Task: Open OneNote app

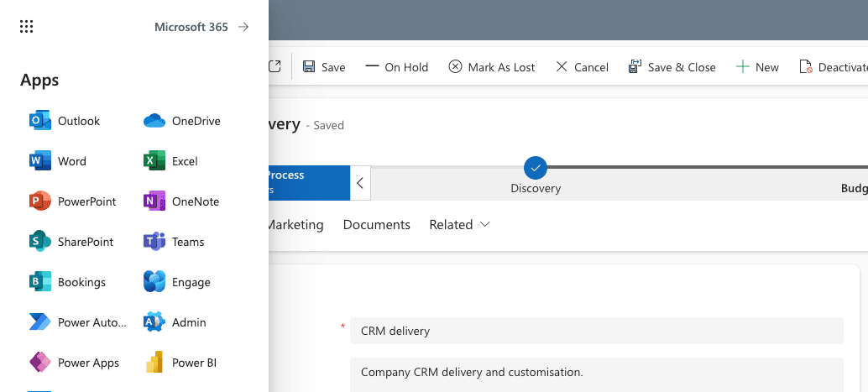Action: [x=181, y=201]
